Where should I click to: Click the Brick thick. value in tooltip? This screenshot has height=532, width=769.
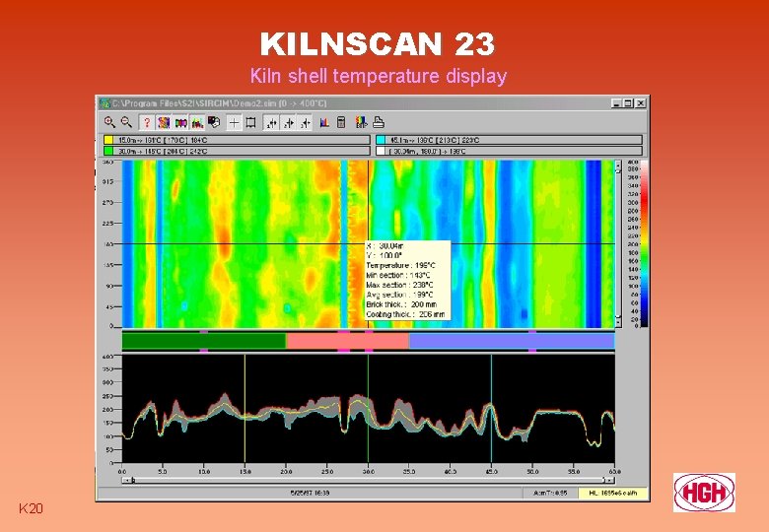424,304
